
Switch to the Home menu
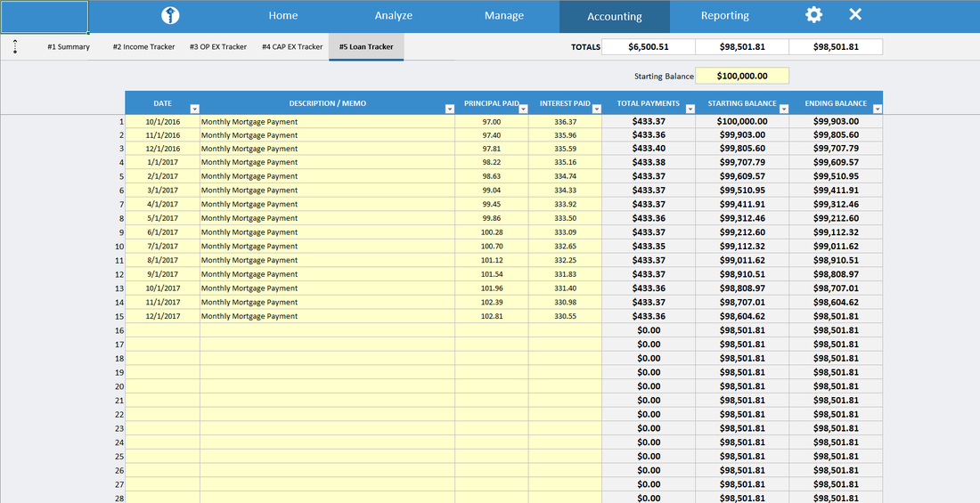coord(283,16)
